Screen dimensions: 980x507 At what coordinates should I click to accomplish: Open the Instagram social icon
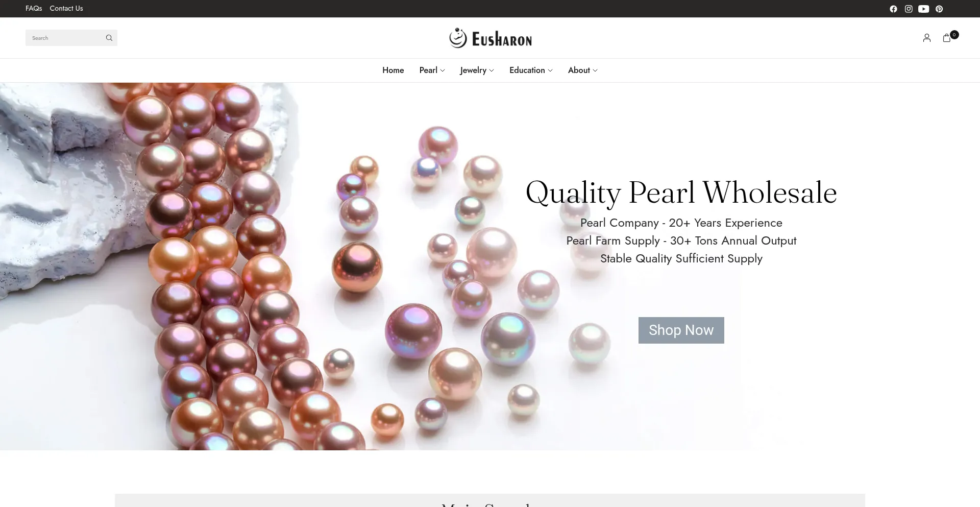(x=909, y=9)
